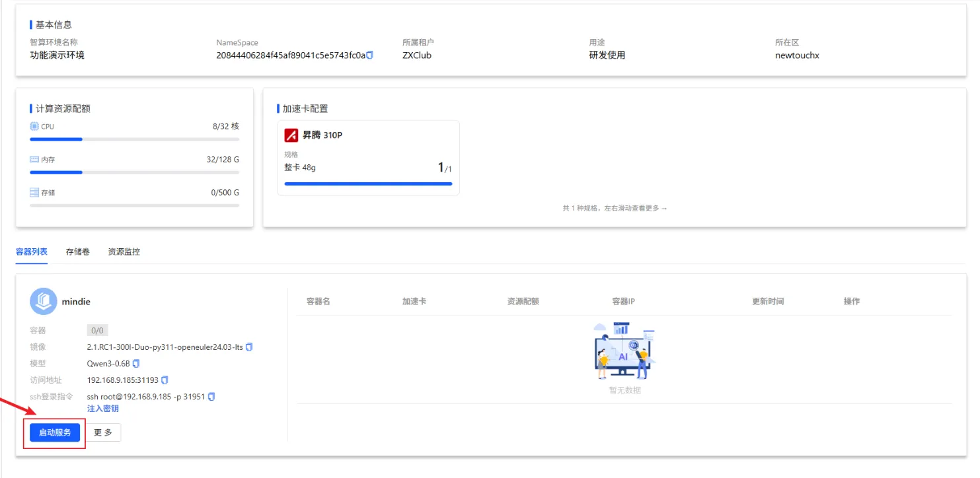Click the 存储 usage progress bar
Image resolution: width=980 pixels, height=478 pixels.
pos(135,205)
